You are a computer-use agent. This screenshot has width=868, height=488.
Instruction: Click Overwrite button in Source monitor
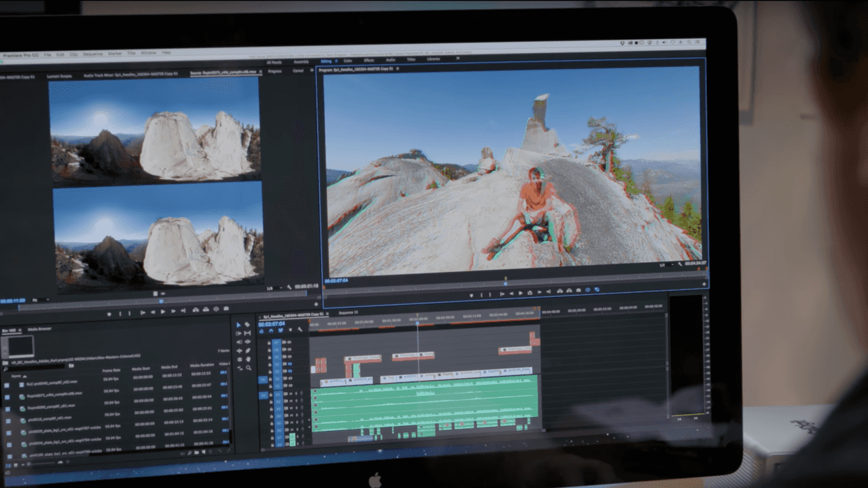tap(206, 310)
